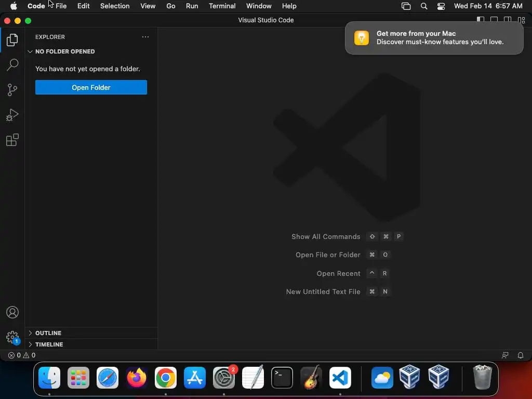Click the Open Recent hint text
532x399 pixels.
point(338,273)
